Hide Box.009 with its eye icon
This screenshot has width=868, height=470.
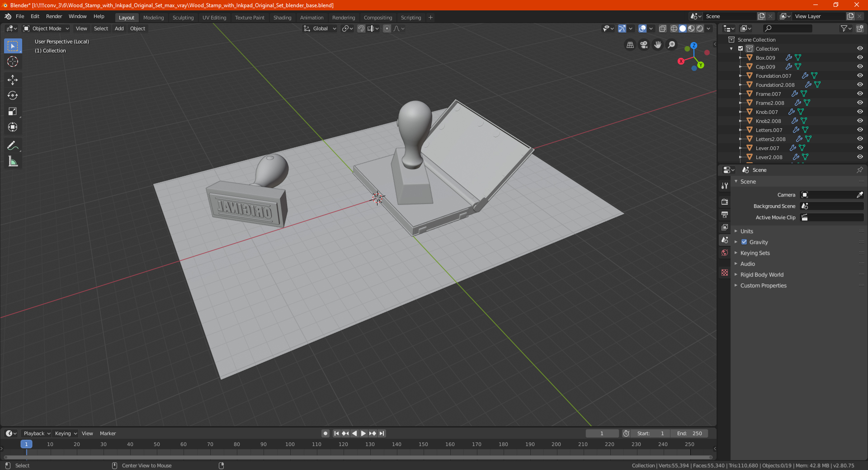(x=860, y=57)
